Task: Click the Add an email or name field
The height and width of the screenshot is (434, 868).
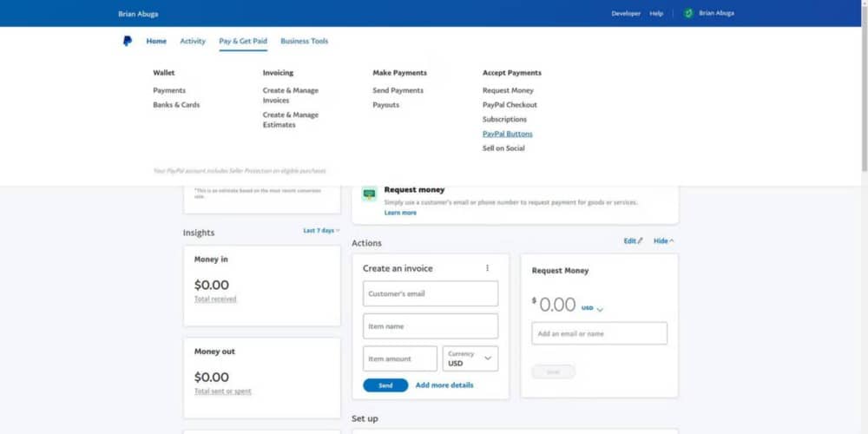Action: pyautogui.click(x=600, y=333)
